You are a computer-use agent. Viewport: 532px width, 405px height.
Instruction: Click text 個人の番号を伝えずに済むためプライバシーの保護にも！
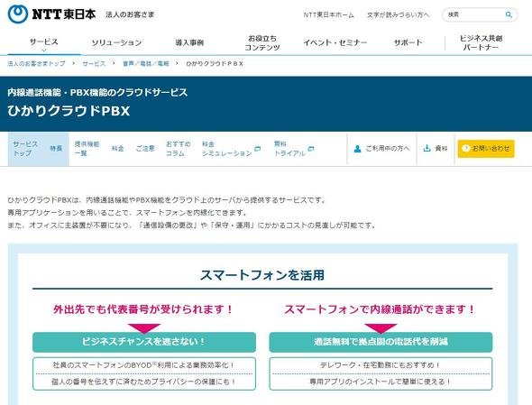[144, 382]
